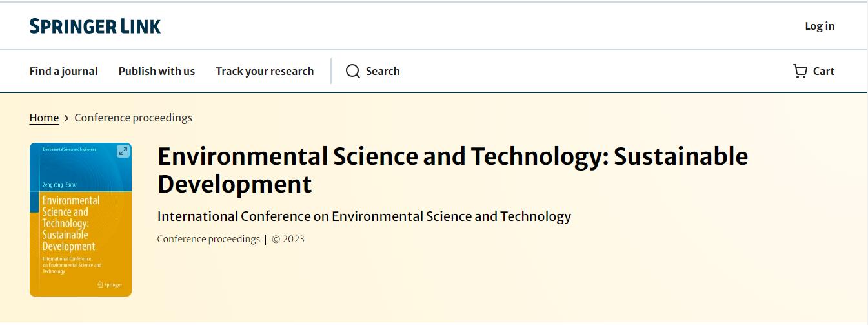Expand the book cover with enlarge icon
This screenshot has height=325, width=868.
point(123,151)
